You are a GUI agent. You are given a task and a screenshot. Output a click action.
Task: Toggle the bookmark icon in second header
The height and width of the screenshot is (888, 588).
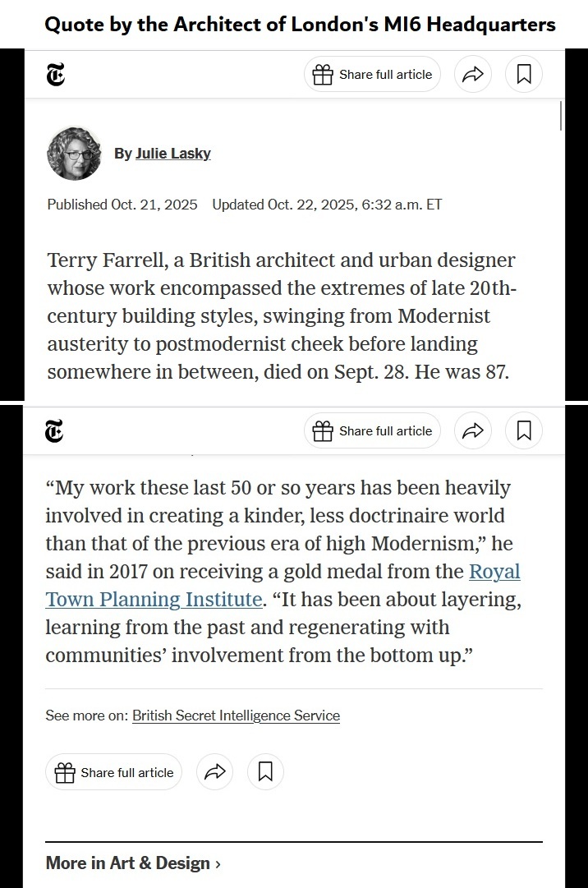[524, 431]
